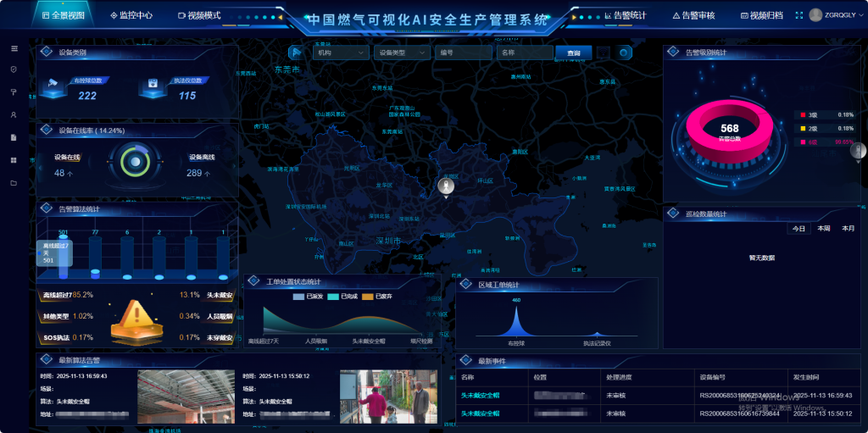
Task: Click the 查询 search button
Action: coord(574,53)
